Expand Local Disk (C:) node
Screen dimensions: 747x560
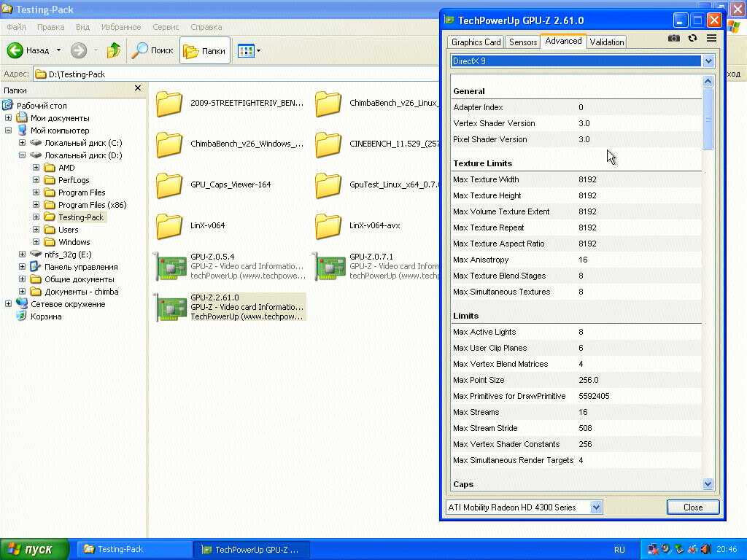[22, 143]
